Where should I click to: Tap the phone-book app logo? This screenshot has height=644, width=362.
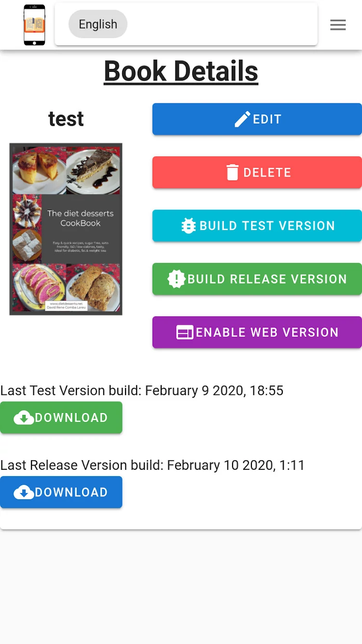(34, 25)
